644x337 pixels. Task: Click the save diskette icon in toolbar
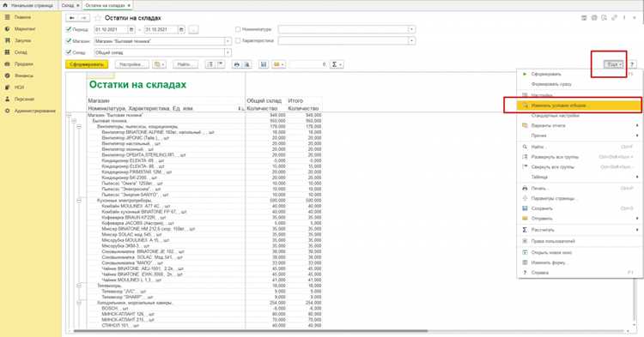(x=264, y=64)
